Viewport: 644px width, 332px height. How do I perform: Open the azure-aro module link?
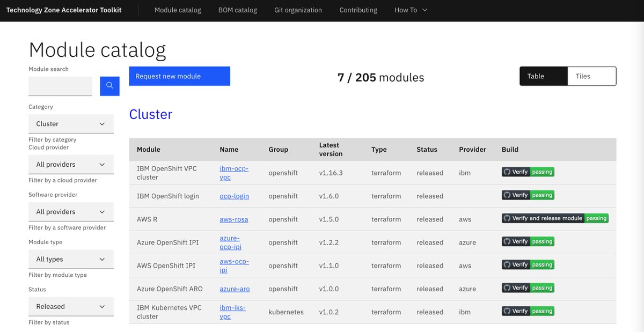tap(235, 289)
